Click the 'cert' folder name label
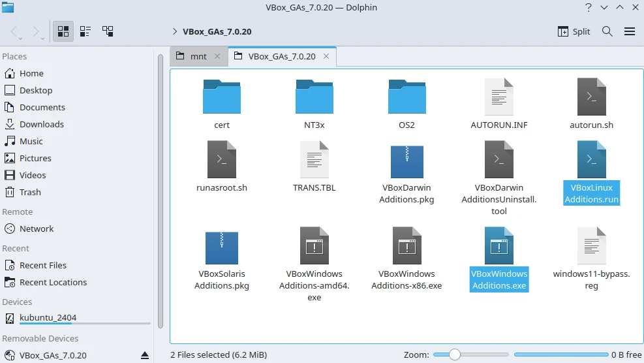The height and width of the screenshot is (363, 644). pos(222,125)
